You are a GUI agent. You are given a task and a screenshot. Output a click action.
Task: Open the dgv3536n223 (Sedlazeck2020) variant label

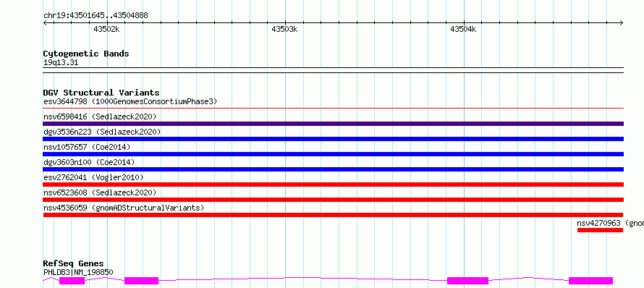(x=102, y=132)
